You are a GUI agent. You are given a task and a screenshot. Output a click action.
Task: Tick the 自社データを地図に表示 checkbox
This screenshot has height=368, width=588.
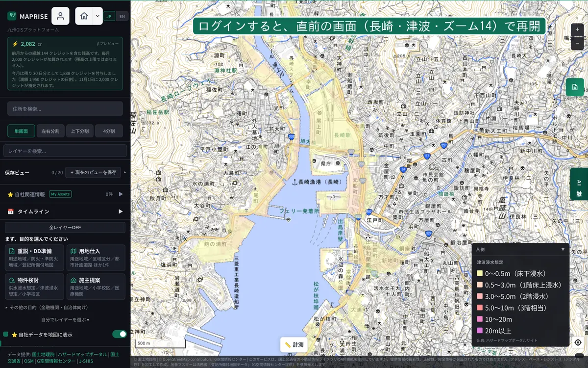[x=6, y=334]
